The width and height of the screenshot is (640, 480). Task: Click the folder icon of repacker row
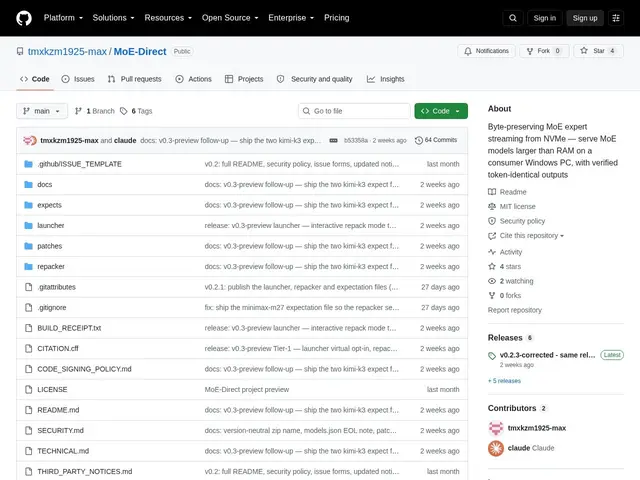point(28,267)
